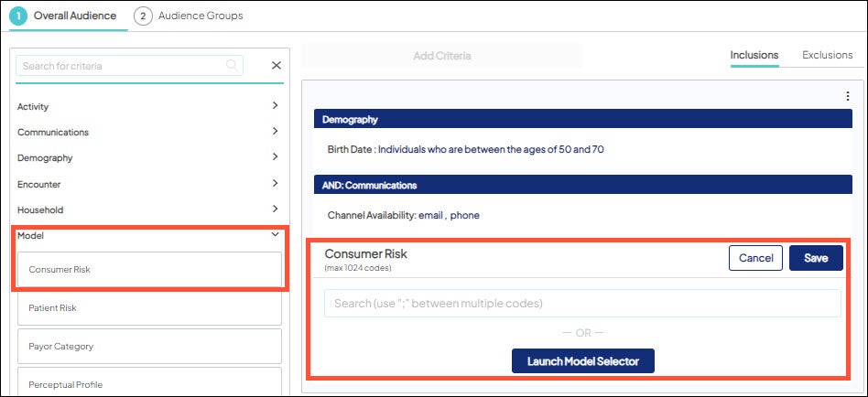
Task: Select the Inclusions tab
Action: pyautogui.click(x=754, y=55)
